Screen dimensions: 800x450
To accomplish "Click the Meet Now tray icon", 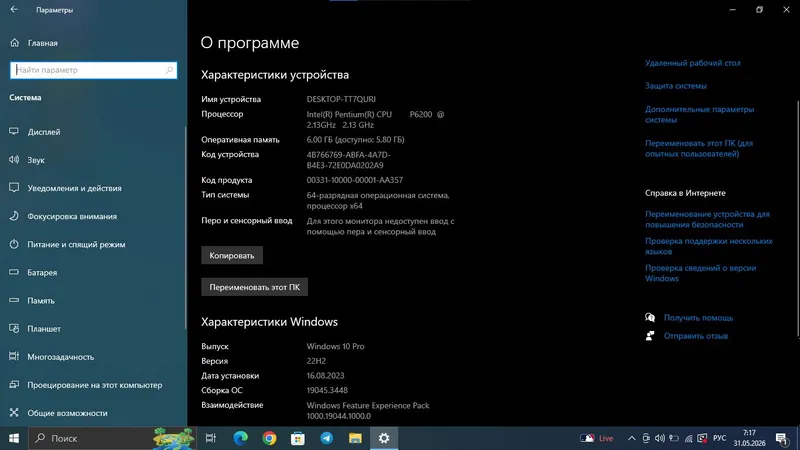I will click(x=646, y=438).
